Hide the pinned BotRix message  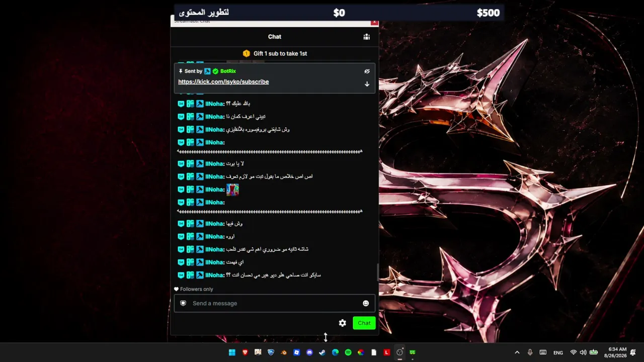(367, 71)
